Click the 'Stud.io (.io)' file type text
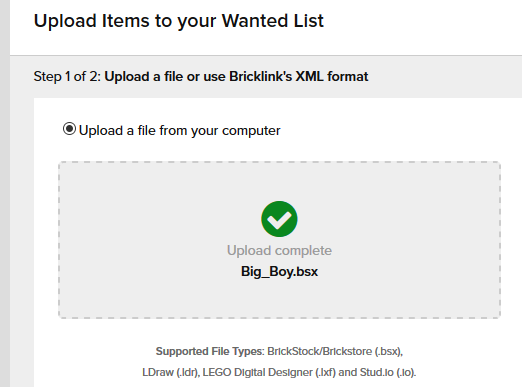The width and height of the screenshot is (522, 387). (387, 372)
